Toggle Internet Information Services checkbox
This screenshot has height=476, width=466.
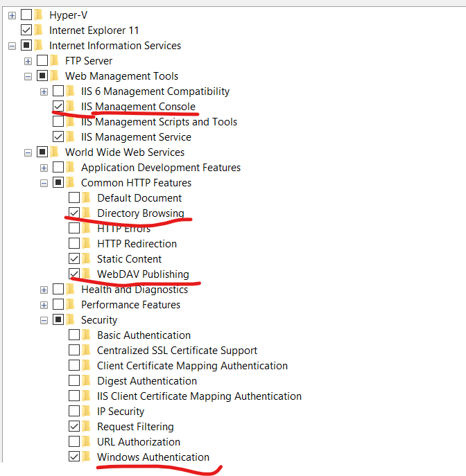[26, 45]
